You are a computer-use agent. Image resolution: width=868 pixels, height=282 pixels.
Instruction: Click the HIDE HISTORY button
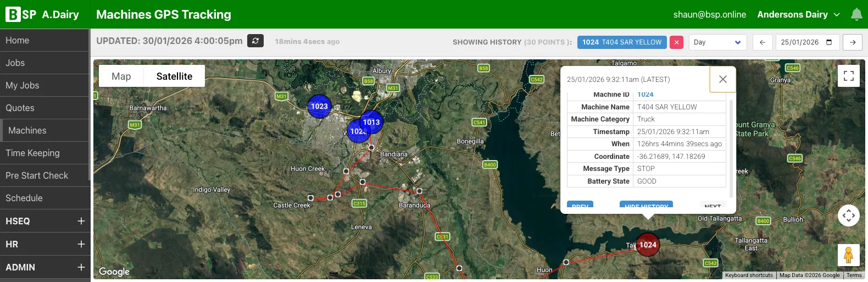click(647, 204)
